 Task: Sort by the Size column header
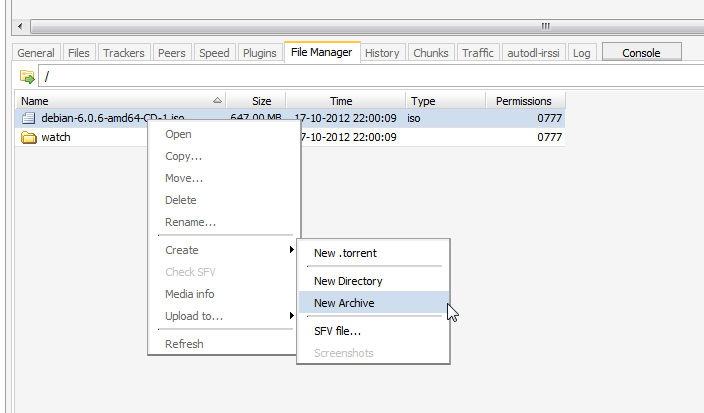point(255,101)
